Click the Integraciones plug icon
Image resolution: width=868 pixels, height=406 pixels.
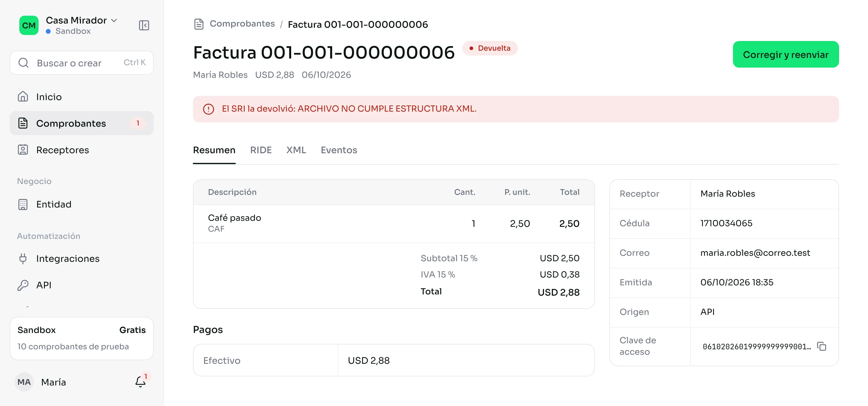pyautogui.click(x=23, y=258)
